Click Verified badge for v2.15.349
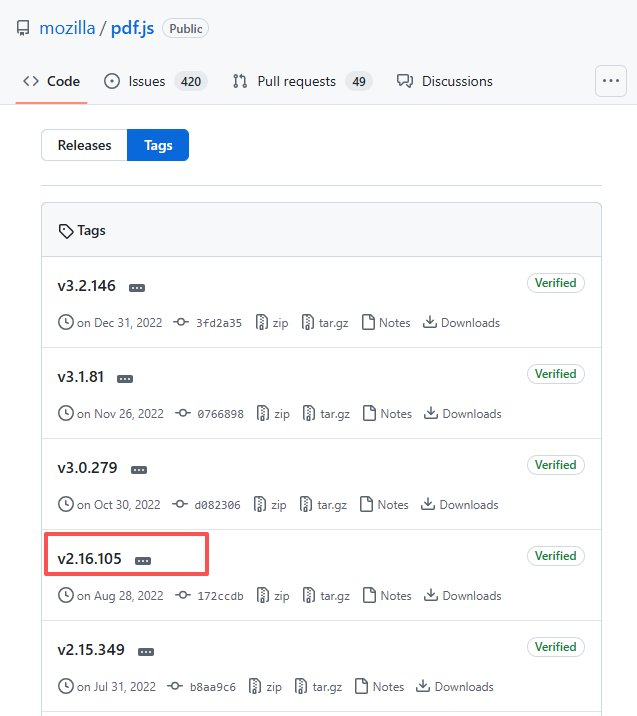Image resolution: width=637 pixels, height=716 pixels. click(556, 647)
